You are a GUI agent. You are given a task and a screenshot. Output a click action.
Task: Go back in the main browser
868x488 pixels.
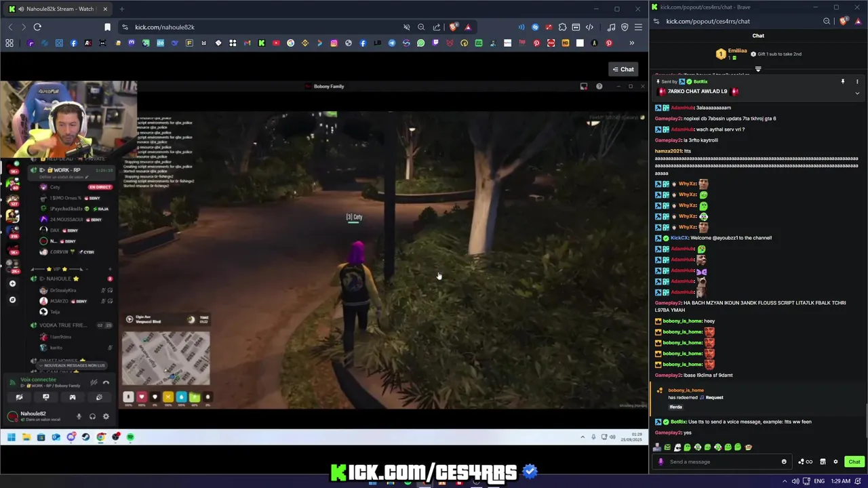coord(10,27)
